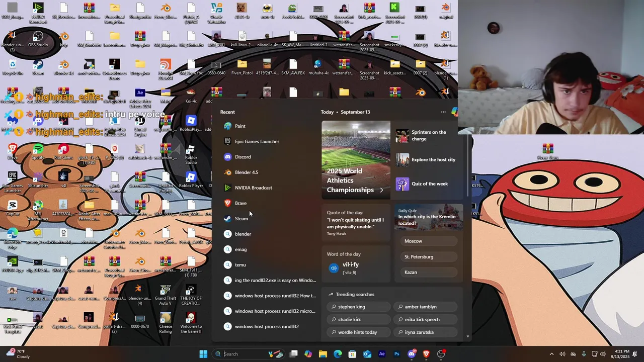Select the Oracle VirtualBox desktop shortcut
Screen dimensions: 644x362
(x=217, y=13)
